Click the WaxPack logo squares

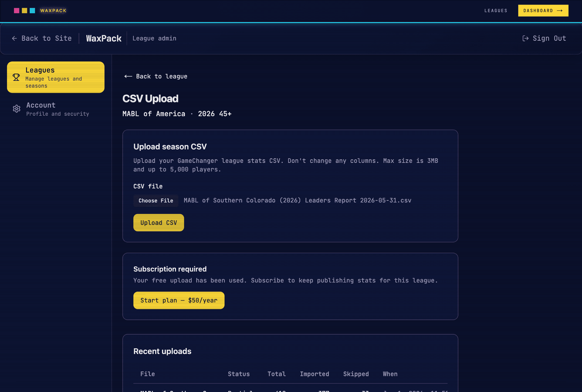pos(25,11)
